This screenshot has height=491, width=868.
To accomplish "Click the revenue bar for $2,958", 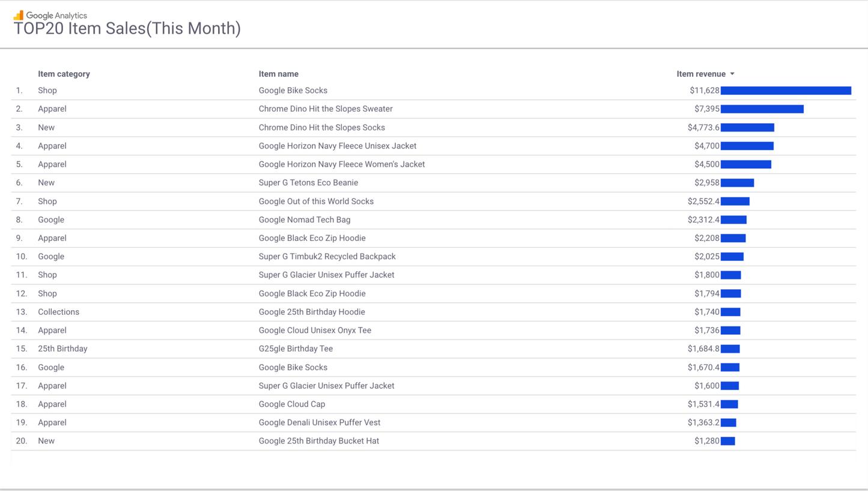I will pos(737,183).
